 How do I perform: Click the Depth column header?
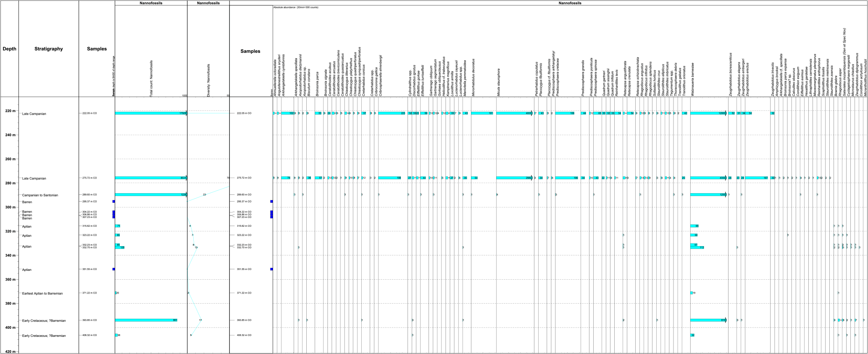point(9,49)
